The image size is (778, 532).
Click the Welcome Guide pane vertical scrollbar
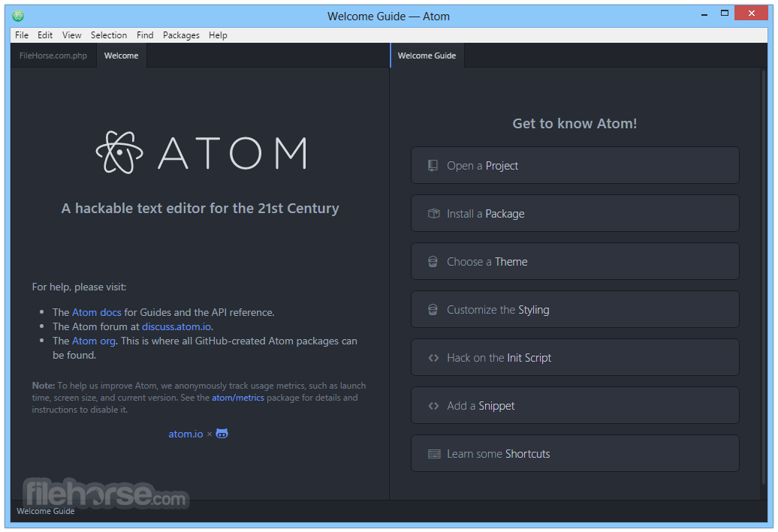764,278
